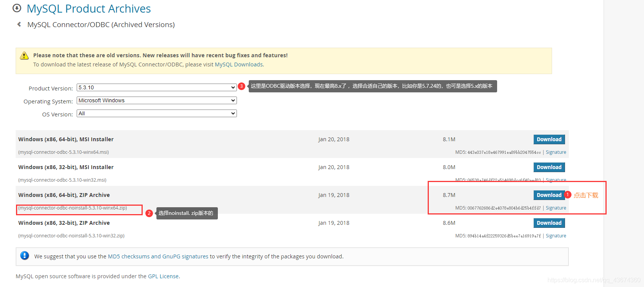The width and height of the screenshot is (644, 287).
Task: Click the bold old versions warning text
Action: tap(160, 55)
